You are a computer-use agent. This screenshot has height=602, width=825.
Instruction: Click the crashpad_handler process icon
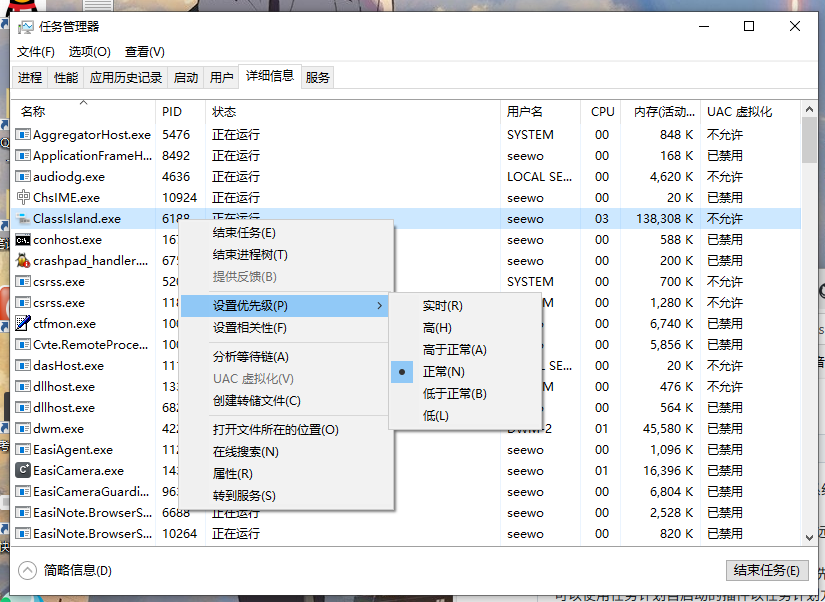[x=23, y=260]
